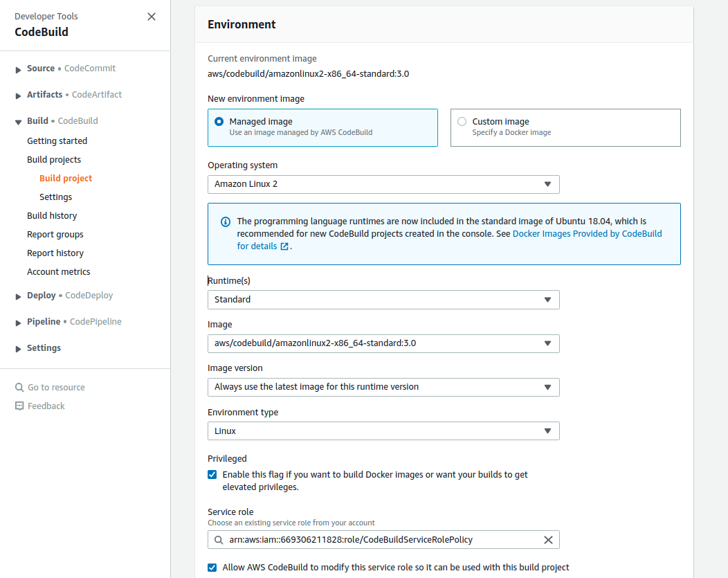
Task: Uncheck allow CodeBuild to modify this service role
Action: [x=212, y=567]
